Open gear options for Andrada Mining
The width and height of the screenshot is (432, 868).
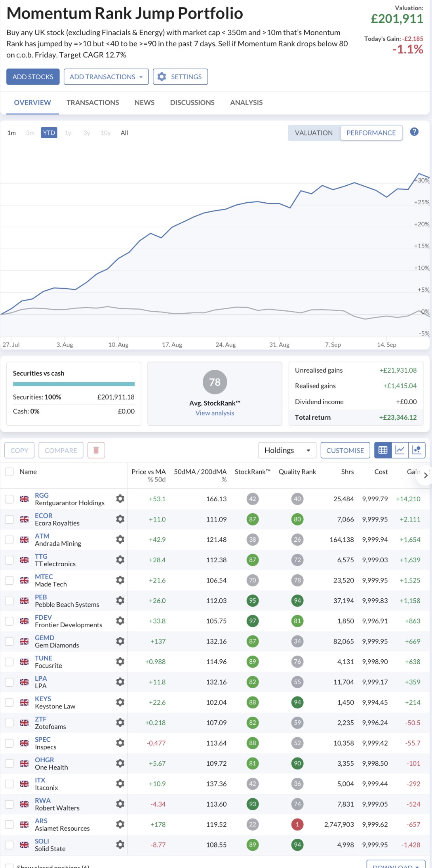pos(120,539)
